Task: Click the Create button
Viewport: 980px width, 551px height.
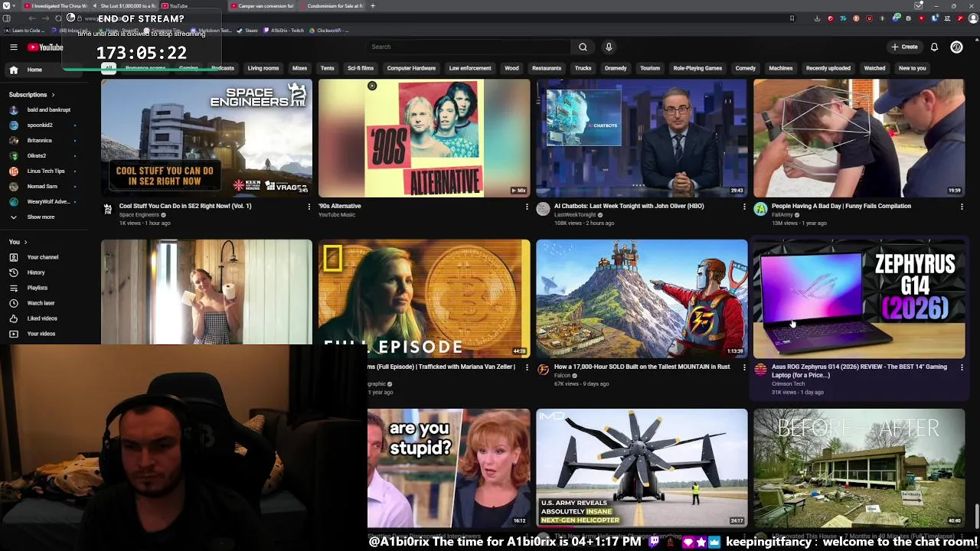Action: [904, 47]
